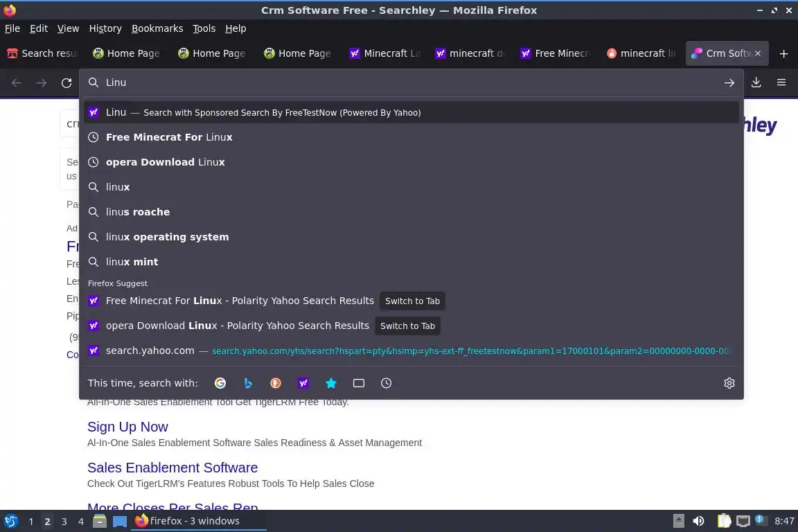Close the Crm Software tab
This screenshot has width=798, height=532.
(x=757, y=53)
